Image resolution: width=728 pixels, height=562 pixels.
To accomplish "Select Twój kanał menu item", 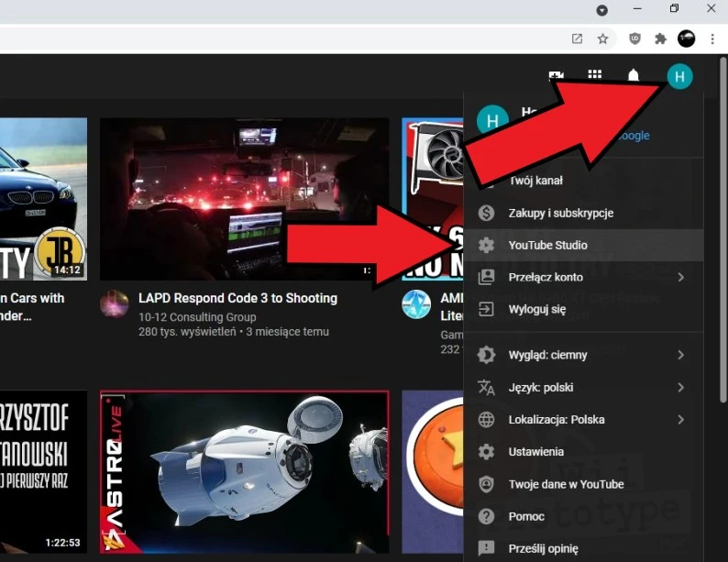I will pyautogui.click(x=583, y=181).
